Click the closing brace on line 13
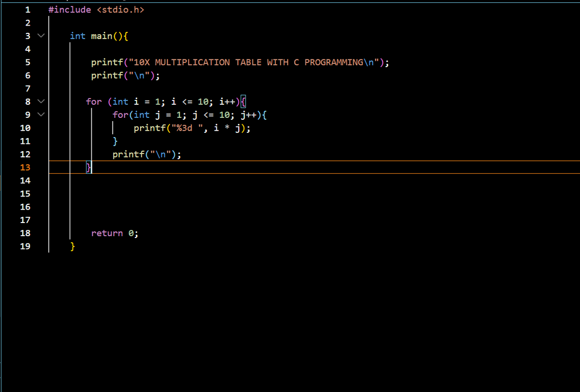The image size is (580, 392). [88, 168]
